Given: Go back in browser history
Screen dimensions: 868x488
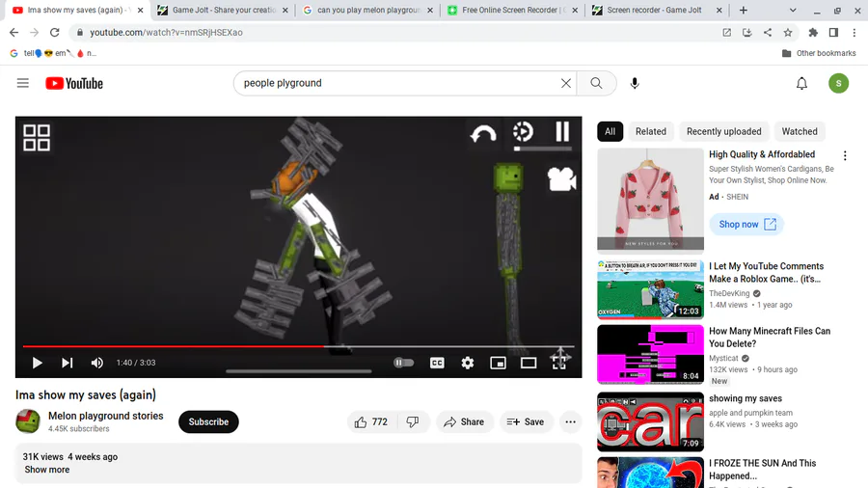Looking at the screenshot, I should point(14,32).
